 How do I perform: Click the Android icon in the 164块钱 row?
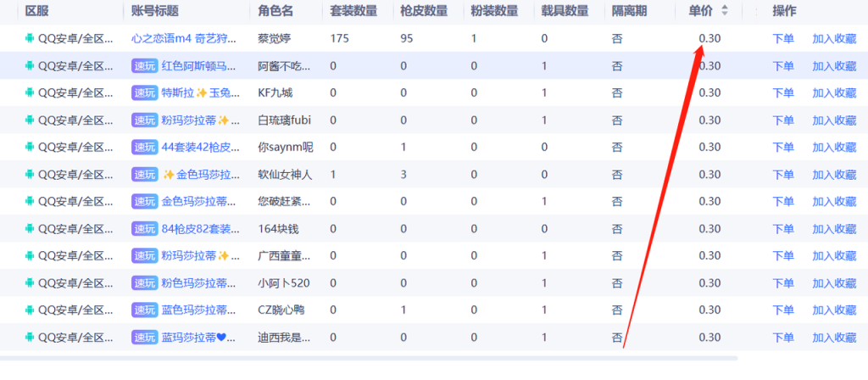(x=31, y=229)
